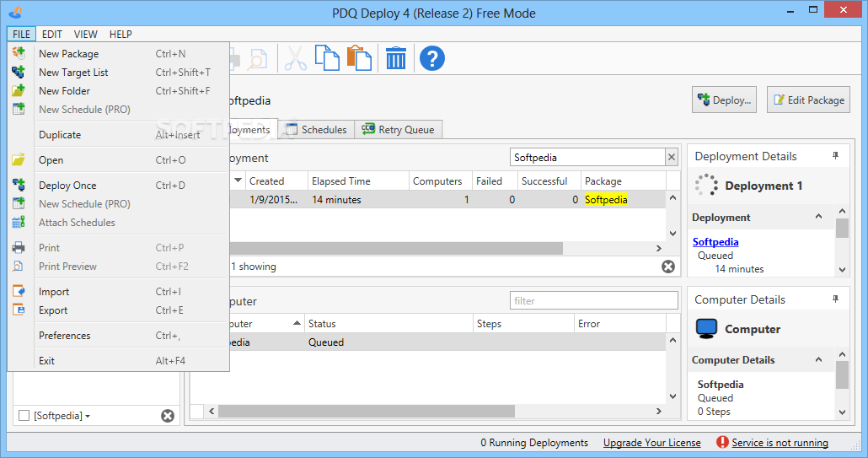Open the HELP menu
This screenshot has height=458, width=868.
click(121, 35)
